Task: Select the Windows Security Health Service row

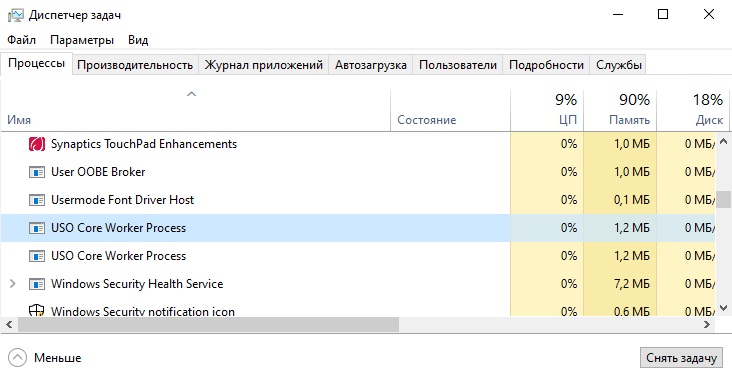Action: [x=358, y=284]
